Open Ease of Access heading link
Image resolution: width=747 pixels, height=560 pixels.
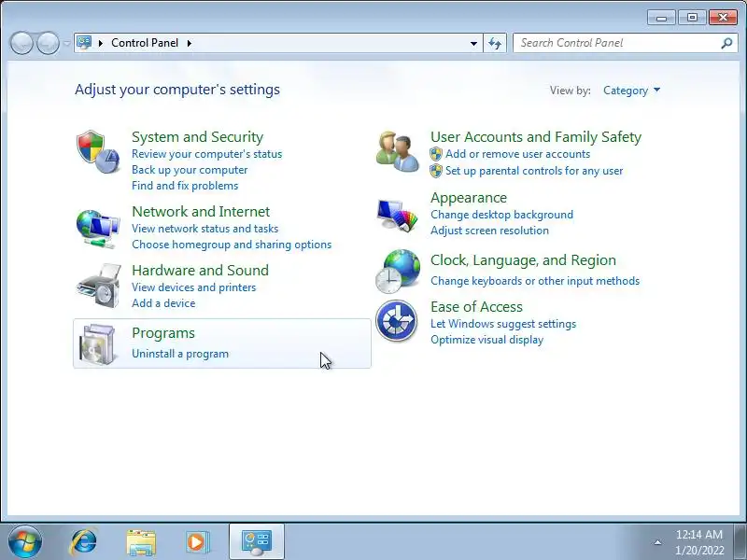tap(476, 307)
